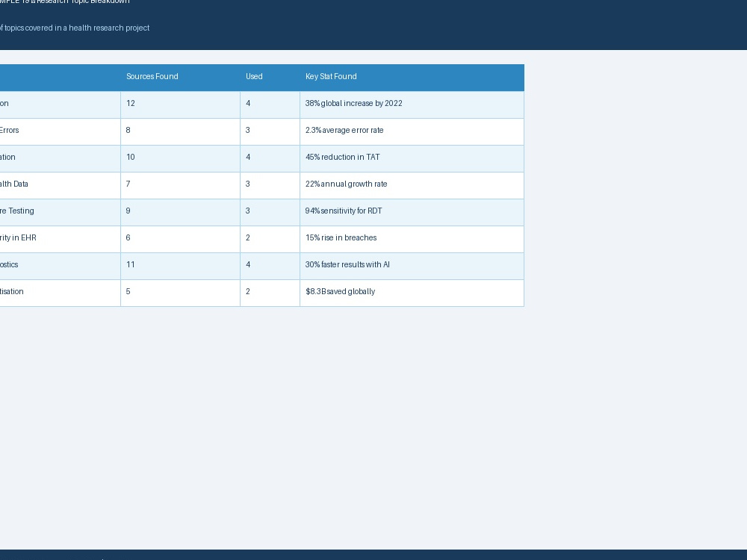The height and width of the screenshot is (560, 747).
Task: Select the "2.3% average error rate" cell
Action: coord(412,131)
